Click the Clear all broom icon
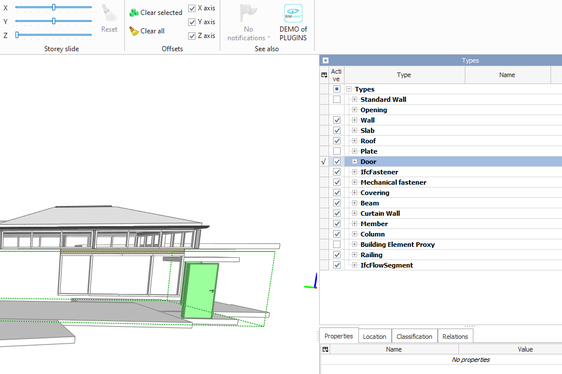The height and width of the screenshot is (374, 562). coord(134,31)
